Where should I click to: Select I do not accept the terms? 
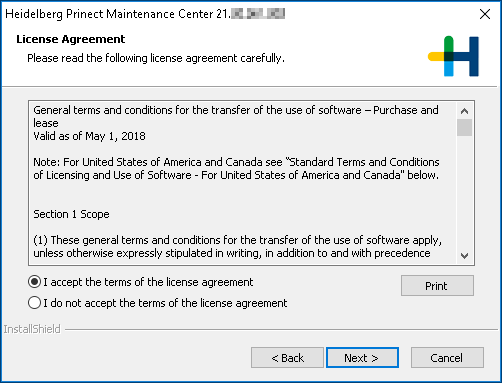(35, 303)
